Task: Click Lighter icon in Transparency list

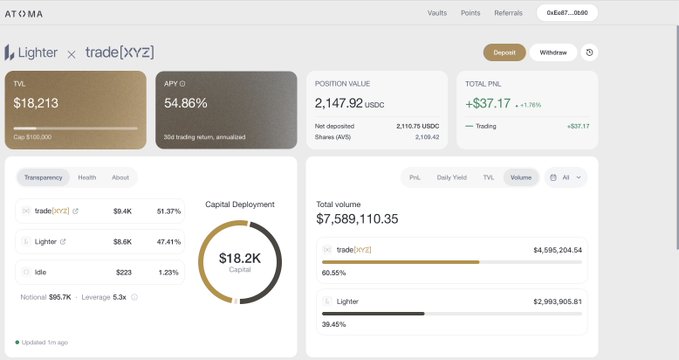Action: click(x=26, y=241)
